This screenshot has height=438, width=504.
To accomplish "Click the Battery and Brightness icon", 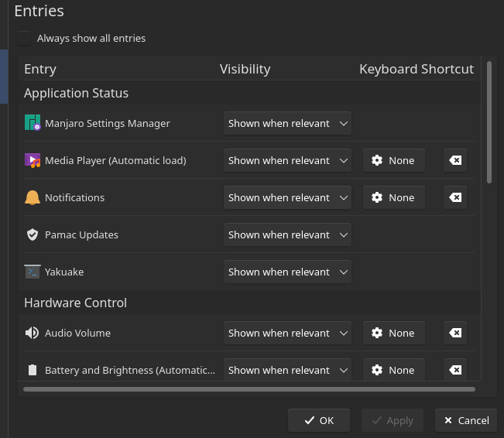I will pos(33,370).
